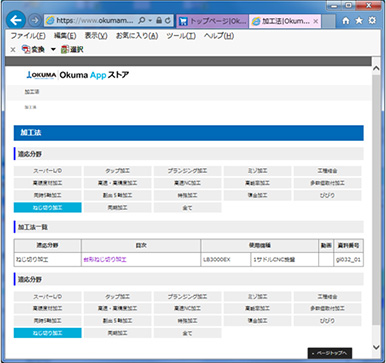Click the gl032_01 document number cell

click(x=348, y=260)
